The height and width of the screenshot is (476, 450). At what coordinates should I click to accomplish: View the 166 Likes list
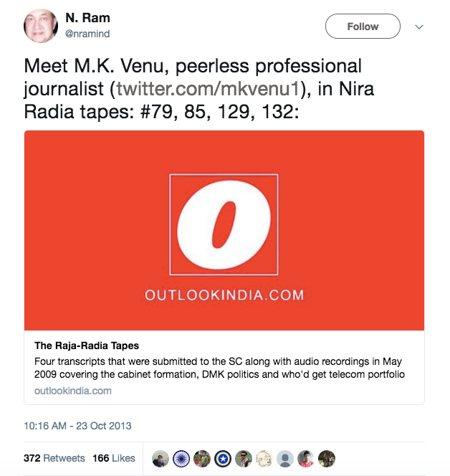114,458
